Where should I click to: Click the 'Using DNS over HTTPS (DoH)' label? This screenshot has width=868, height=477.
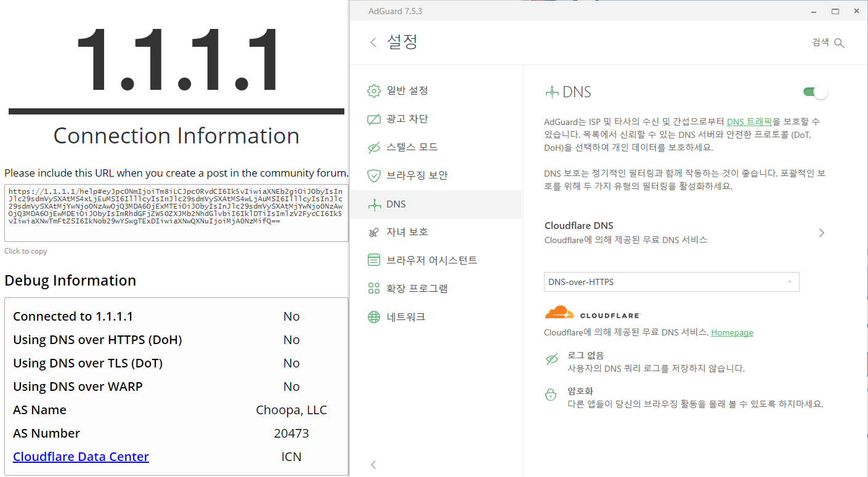[x=97, y=340]
